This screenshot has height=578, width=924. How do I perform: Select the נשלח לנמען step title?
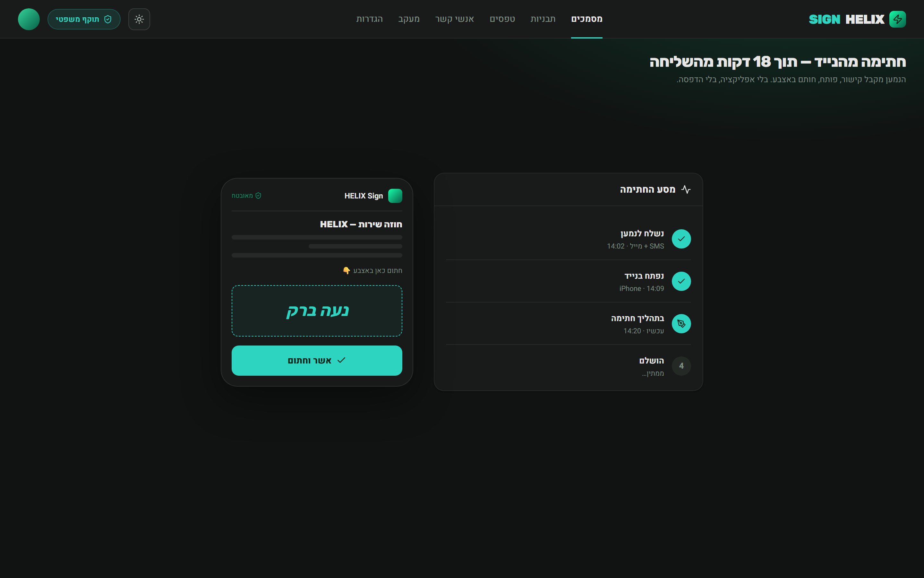pos(642,233)
